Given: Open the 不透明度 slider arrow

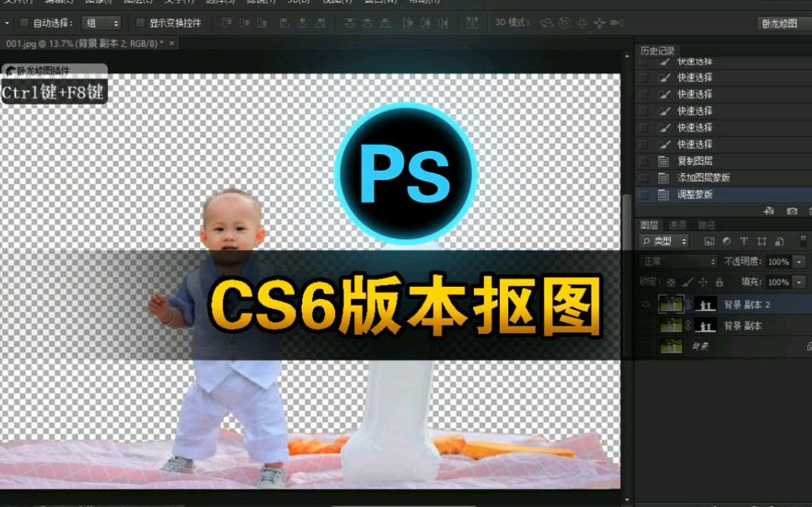Looking at the screenshot, I should point(800,262).
